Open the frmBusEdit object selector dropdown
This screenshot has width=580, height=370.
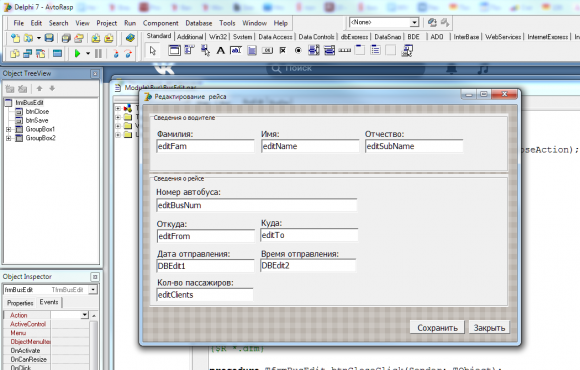[93, 289]
